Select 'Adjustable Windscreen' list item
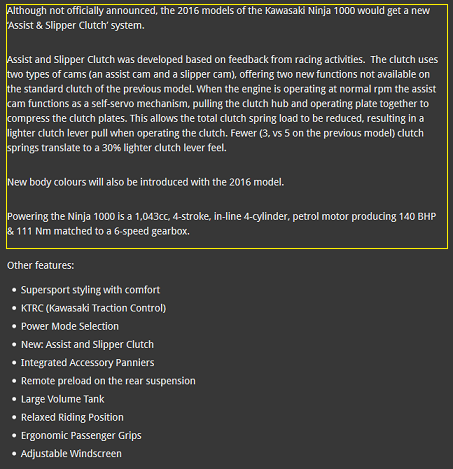Image resolution: width=453 pixels, height=469 pixels. click(71, 454)
